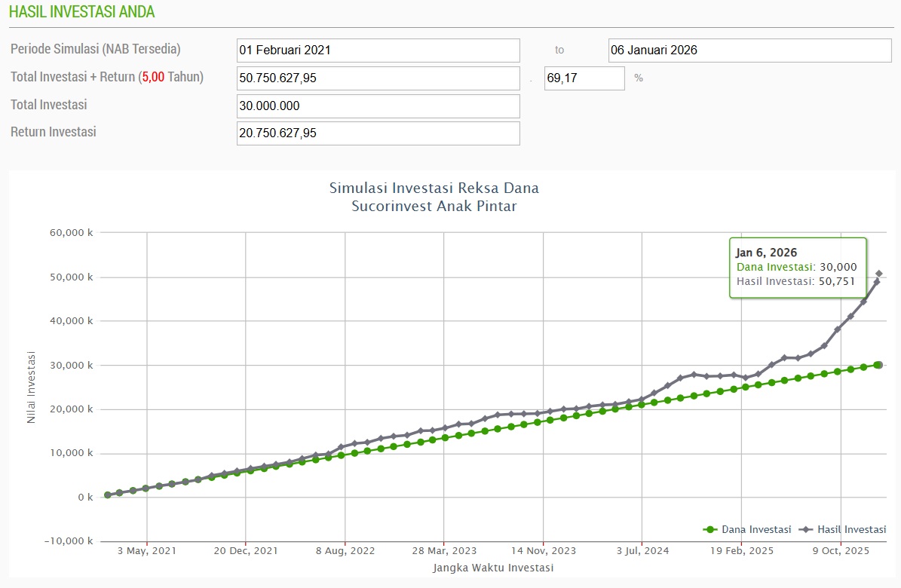The height and width of the screenshot is (588, 901).
Task: Click the y-axis label 30,000 k
Action: (72, 365)
